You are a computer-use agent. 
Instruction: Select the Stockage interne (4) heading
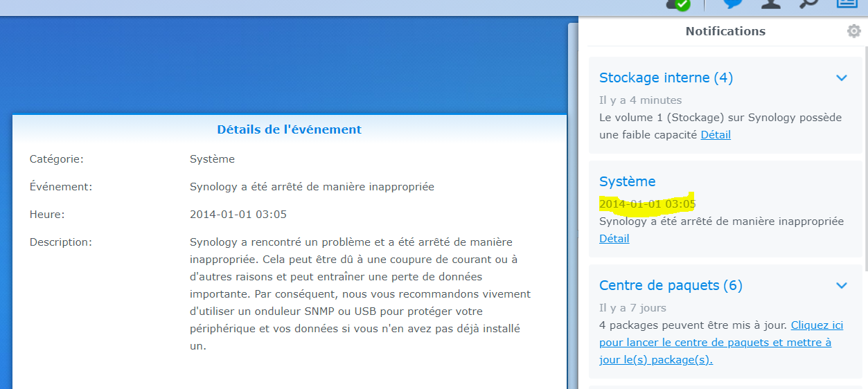coord(666,78)
